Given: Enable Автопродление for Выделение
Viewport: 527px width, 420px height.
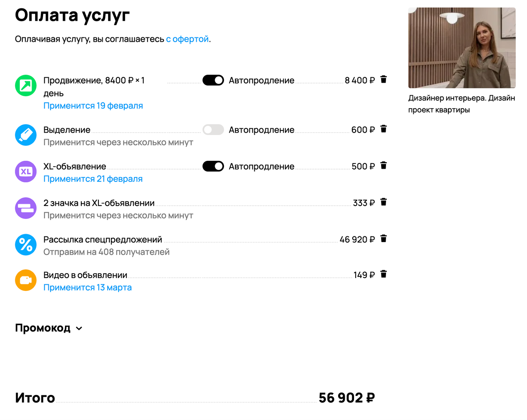Looking at the screenshot, I should [x=213, y=130].
